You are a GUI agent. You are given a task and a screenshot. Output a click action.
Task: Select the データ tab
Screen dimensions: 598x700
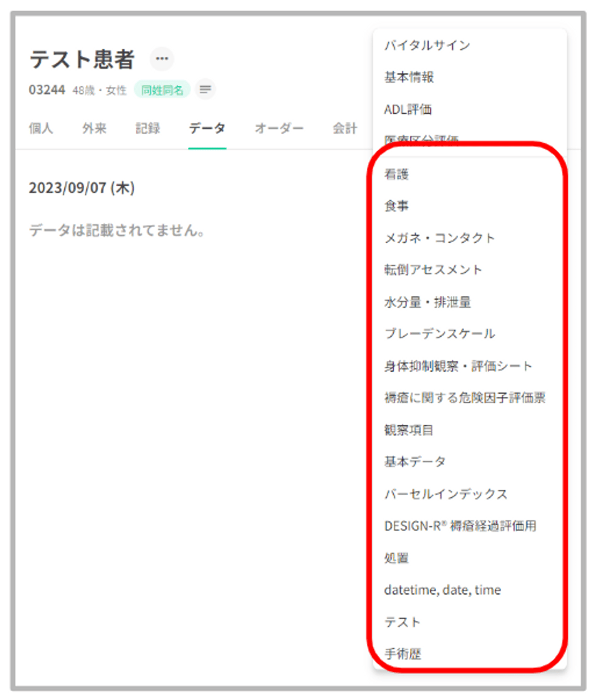[207, 128]
